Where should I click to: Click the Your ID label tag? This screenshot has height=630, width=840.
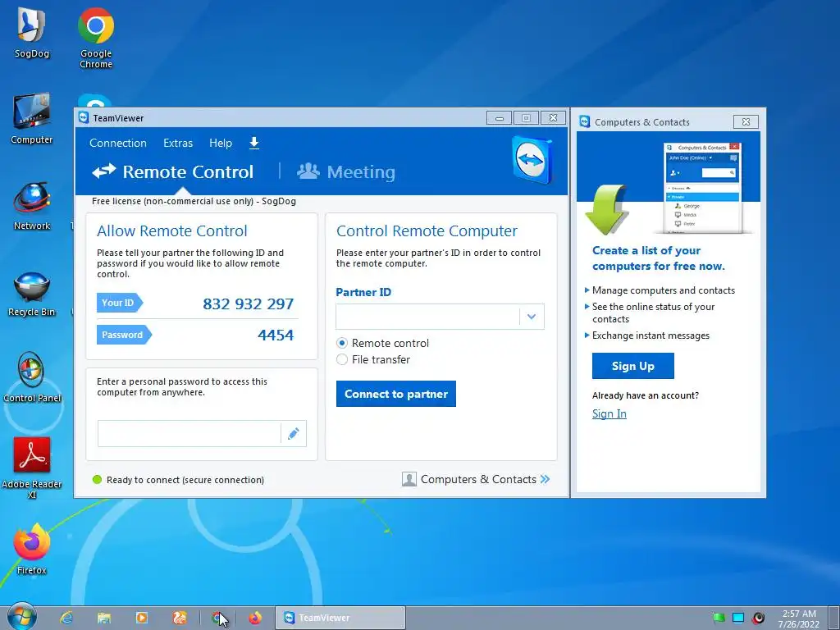[x=119, y=303]
